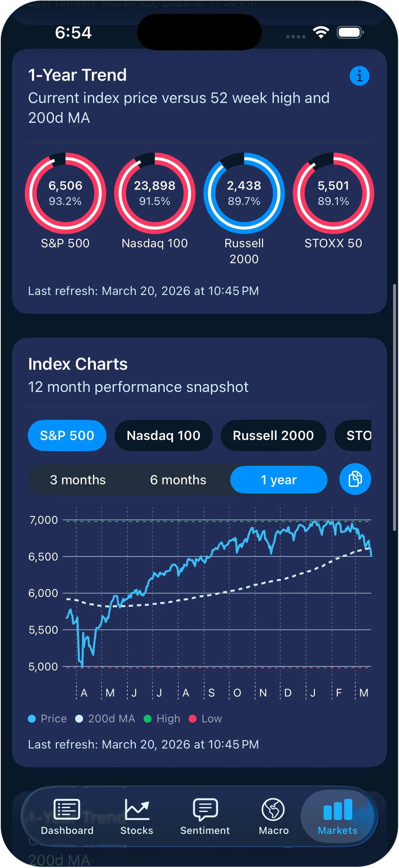Viewport: 399px width, 868px height.
Task: Tap the Price legend dot
Action: pos(32,719)
